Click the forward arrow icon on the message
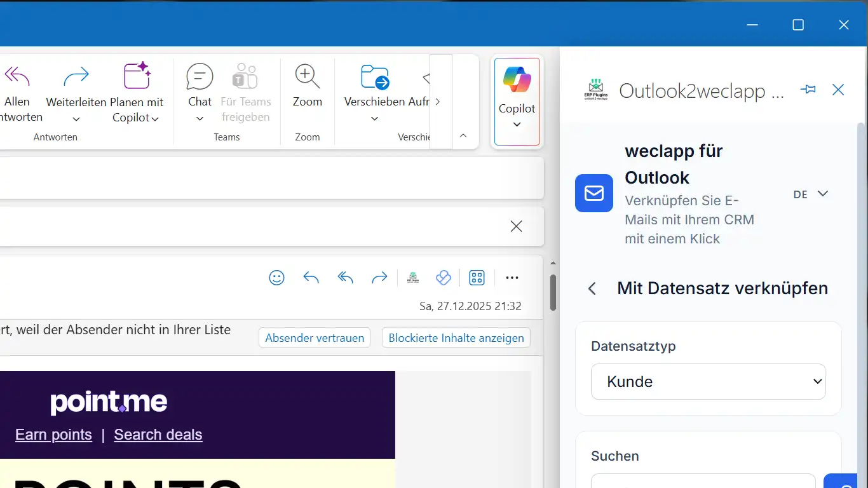Image resolution: width=868 pixels, height=488 pixels. (379, 278)
